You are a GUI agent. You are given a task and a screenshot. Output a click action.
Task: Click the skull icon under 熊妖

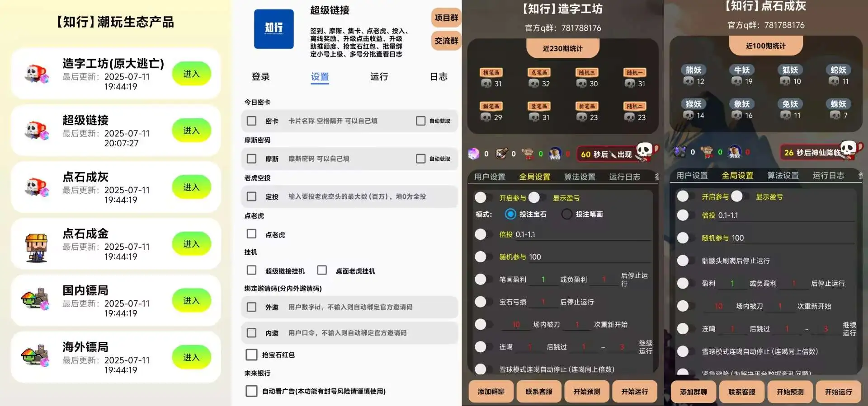pos(689,81)
